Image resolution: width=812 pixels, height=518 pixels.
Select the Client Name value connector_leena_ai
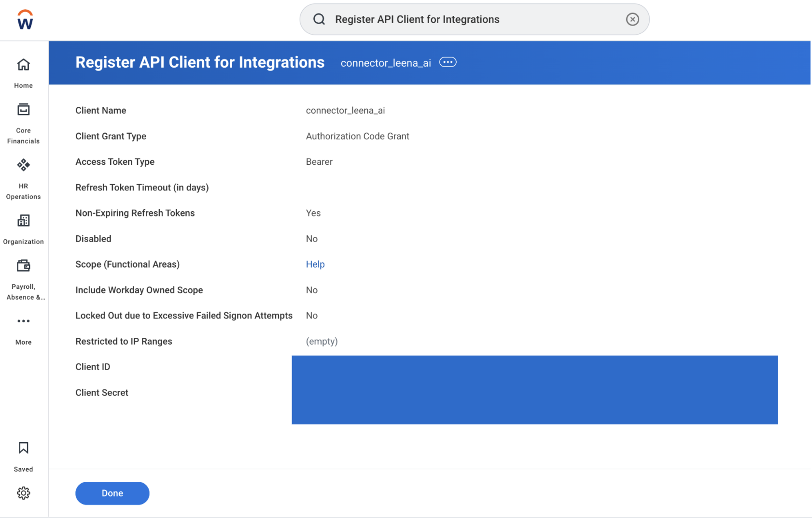click(x=346, y=111)
